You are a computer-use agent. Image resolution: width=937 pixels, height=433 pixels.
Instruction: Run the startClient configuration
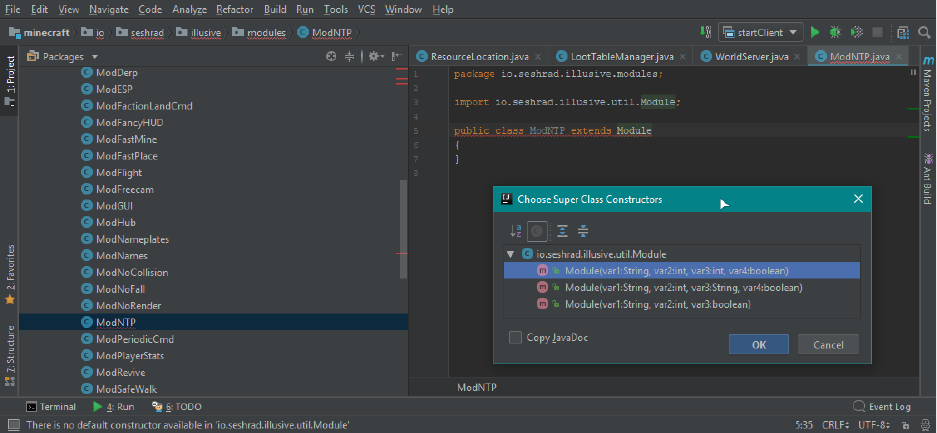[815, 32]
